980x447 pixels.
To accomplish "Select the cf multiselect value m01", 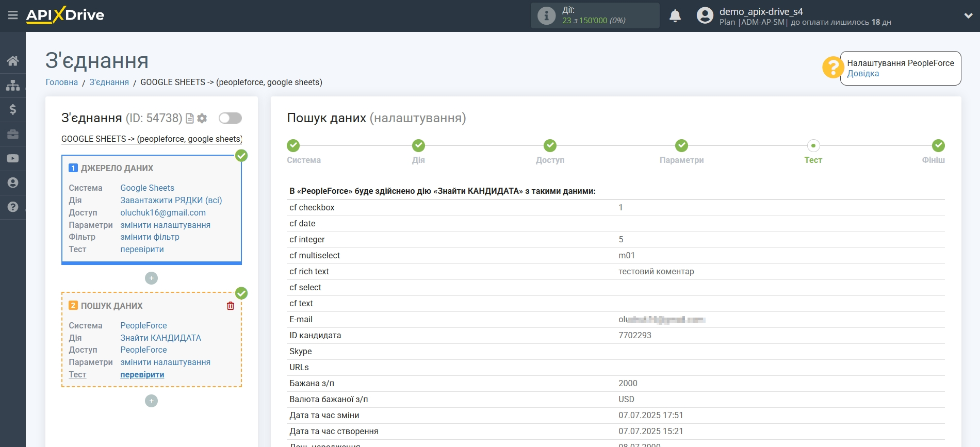I will [x=627, y=256].
